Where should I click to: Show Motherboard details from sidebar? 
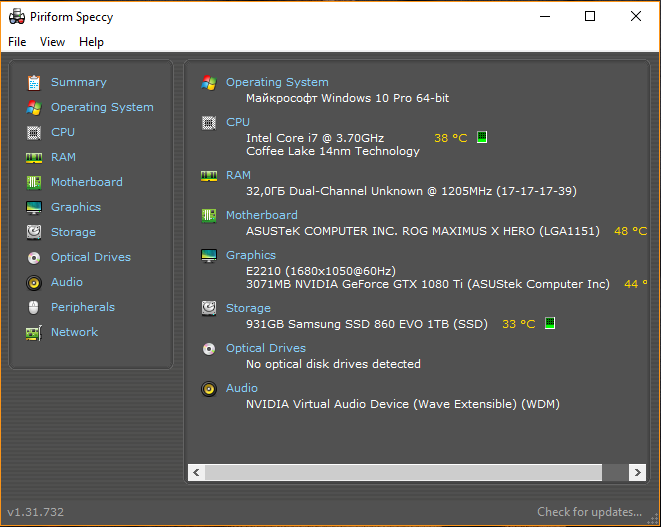click(87, 182)
